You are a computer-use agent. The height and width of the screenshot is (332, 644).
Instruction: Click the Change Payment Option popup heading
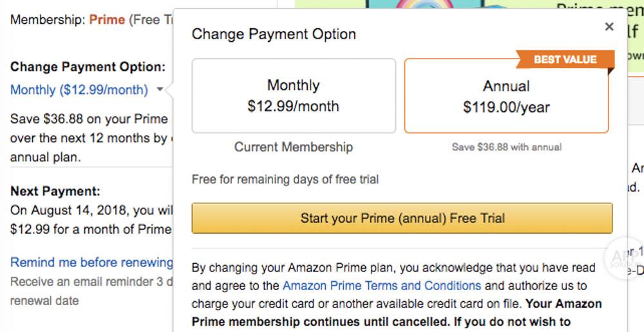coord(274,34)
